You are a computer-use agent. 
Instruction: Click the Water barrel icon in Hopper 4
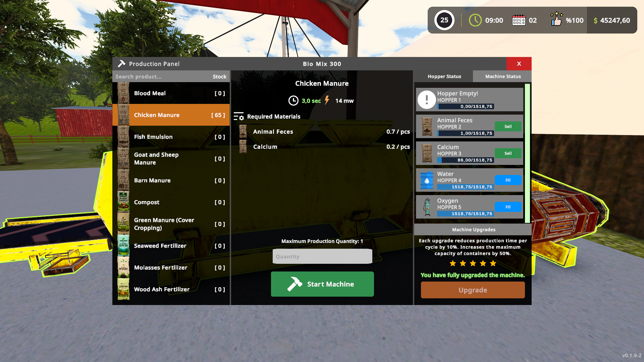[427, 180]
